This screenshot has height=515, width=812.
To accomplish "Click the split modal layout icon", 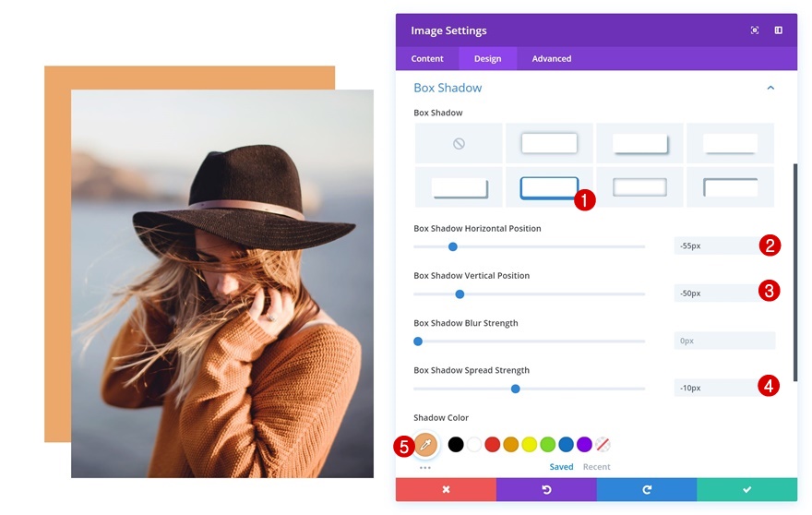I will (x=779, y=30).
